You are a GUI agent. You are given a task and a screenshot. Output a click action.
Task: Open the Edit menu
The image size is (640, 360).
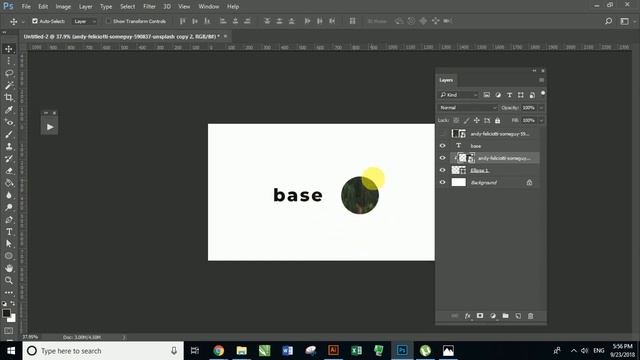[43, 7]
